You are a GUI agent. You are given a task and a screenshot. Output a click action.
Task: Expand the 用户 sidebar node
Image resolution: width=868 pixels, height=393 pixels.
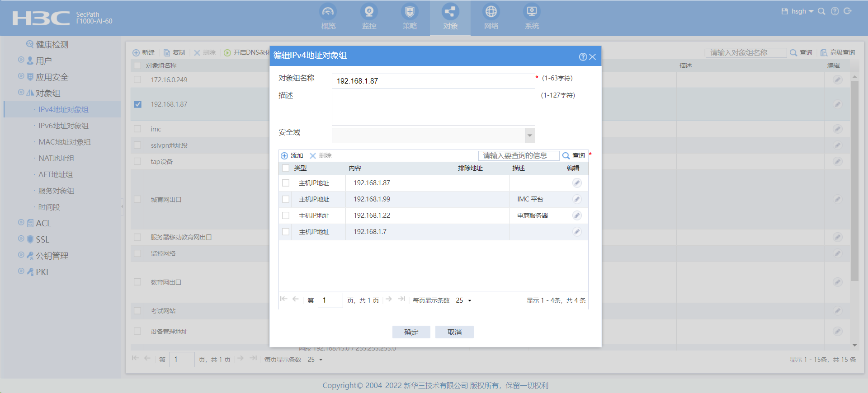click(21, 60)
